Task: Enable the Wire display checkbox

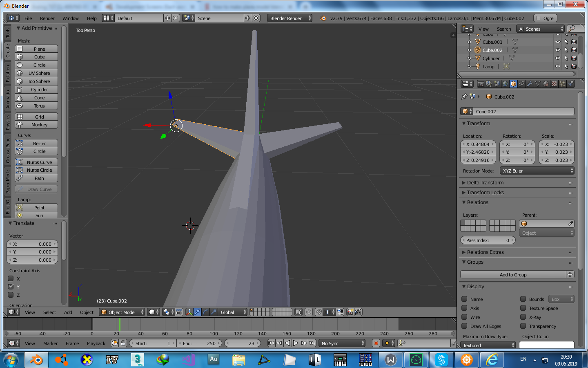Action: (x=464, y=317)
